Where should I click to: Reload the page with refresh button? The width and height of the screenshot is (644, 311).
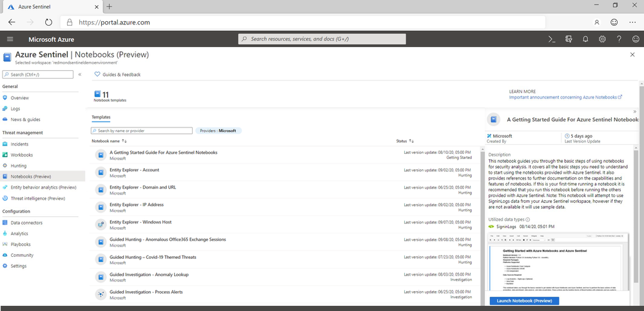[48, 22]
